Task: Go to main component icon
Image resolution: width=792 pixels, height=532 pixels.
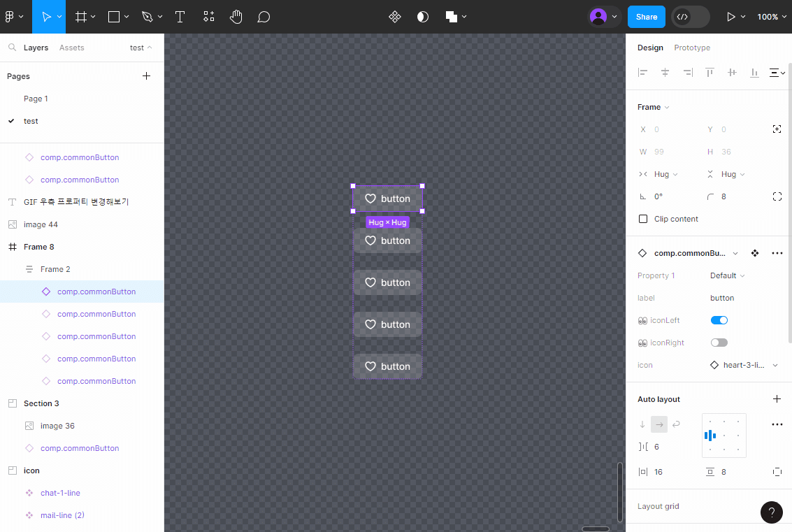Action: tap(755, 253)
